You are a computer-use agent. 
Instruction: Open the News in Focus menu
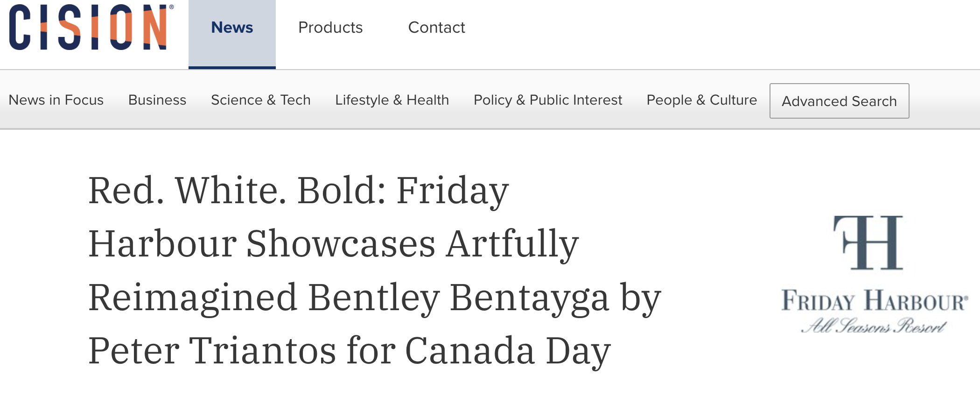pos(56,100)
